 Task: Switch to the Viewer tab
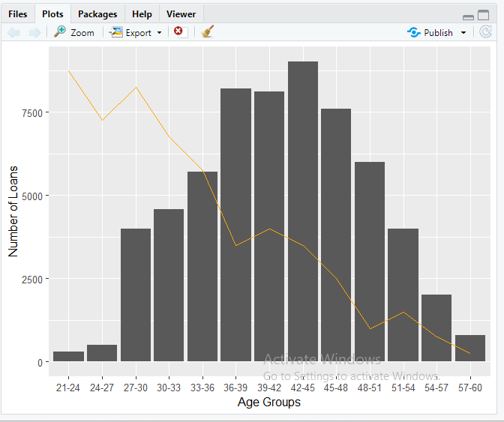coord(181,14)
